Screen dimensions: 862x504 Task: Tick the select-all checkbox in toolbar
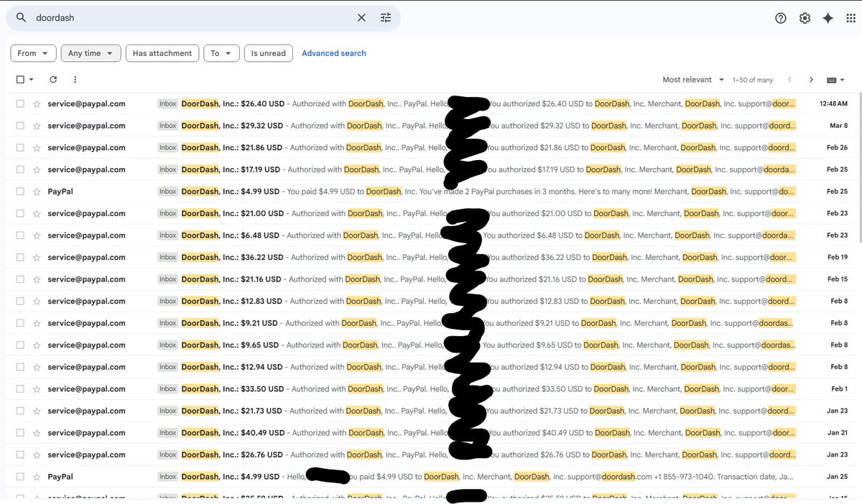[x=20, y=80]
